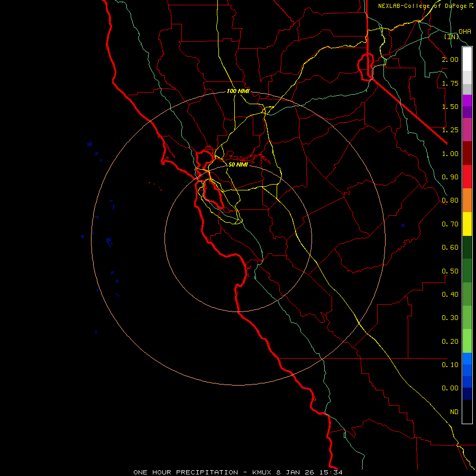476x476 pixels.
Task: Click the 0.10 legend value
Action: 450,364
